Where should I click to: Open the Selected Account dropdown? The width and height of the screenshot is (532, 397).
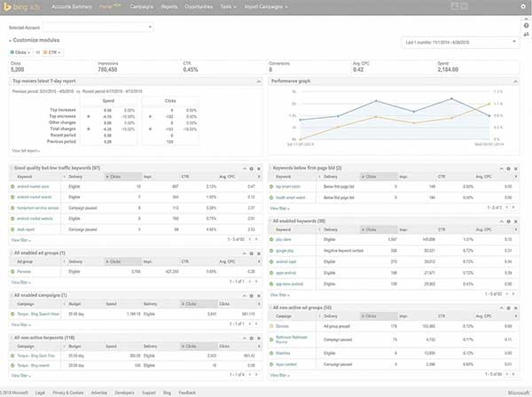[79, 27]
